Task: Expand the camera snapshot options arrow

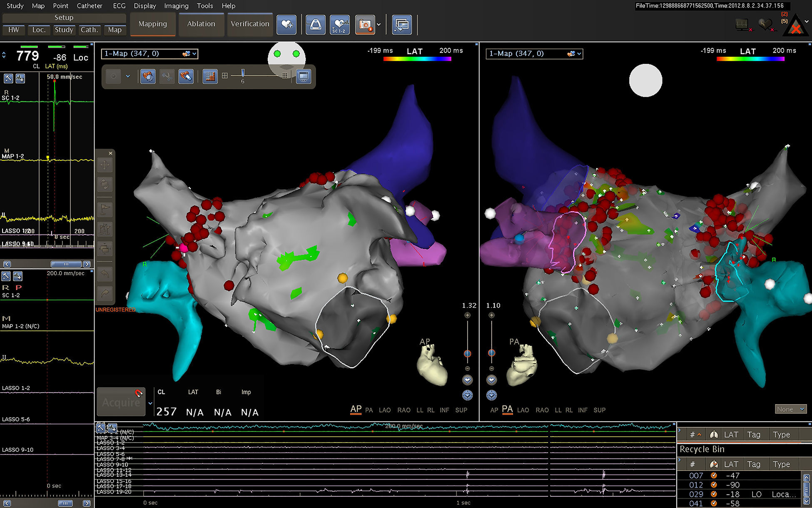Action: pos(379,25)
